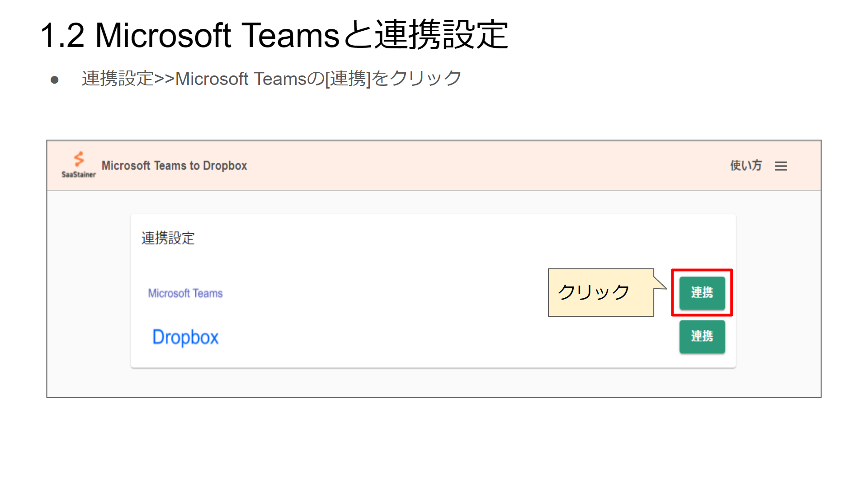Click the 連携設定 card heading
This screenshot has width=868, height=488.
coord(168,238)
